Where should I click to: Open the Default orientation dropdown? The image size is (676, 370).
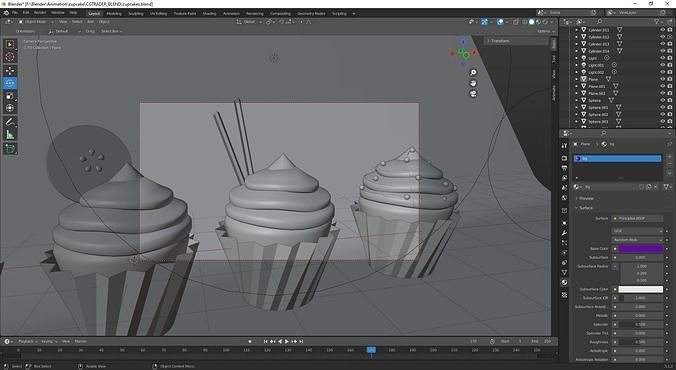[x=65, y=31]
